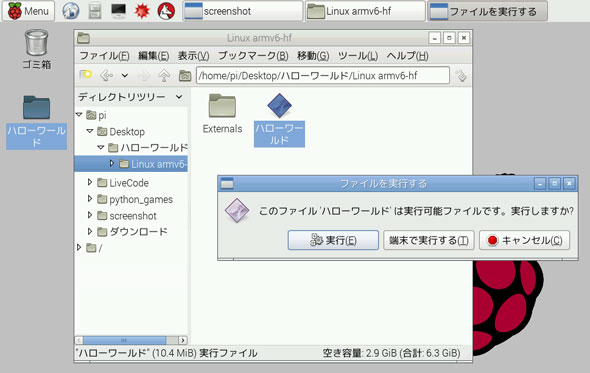Open the Raspberry Pi Menu button

29,11
